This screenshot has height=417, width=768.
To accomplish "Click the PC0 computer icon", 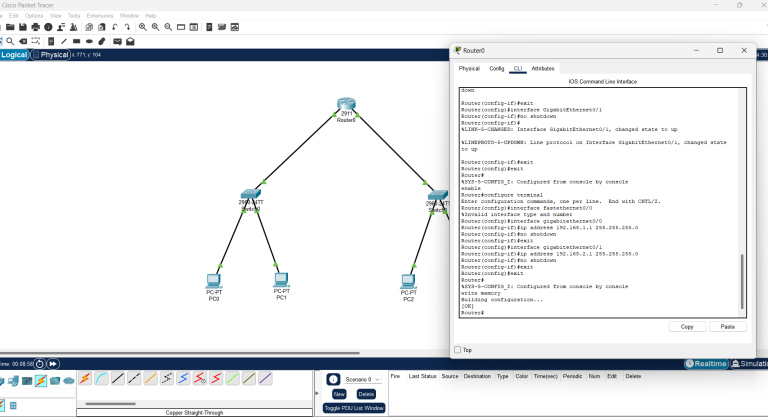I will click(214, 281).
